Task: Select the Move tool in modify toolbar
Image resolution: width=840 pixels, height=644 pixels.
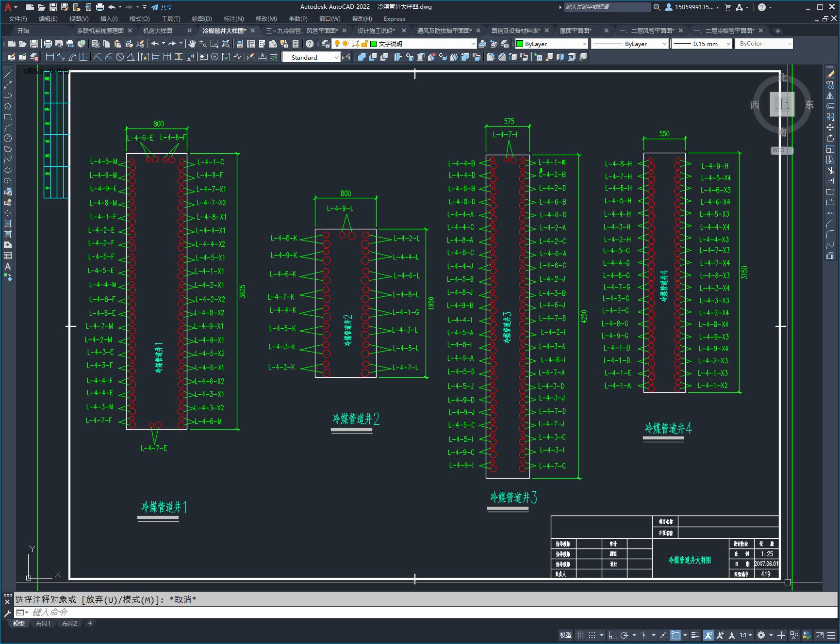Action: [x=830, y=128]
